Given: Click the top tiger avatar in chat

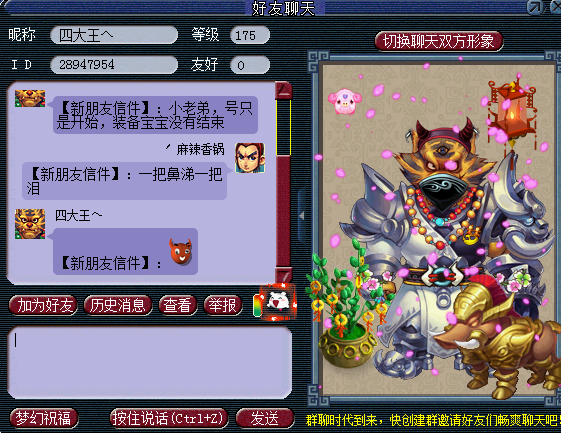Looking at the screenshot, I should (30, 98).
